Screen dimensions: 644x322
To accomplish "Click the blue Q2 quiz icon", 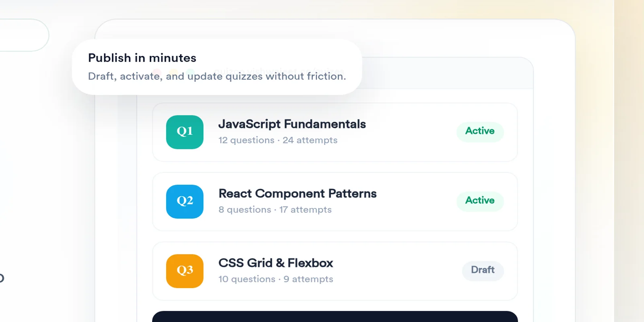I will click(185, 202).
